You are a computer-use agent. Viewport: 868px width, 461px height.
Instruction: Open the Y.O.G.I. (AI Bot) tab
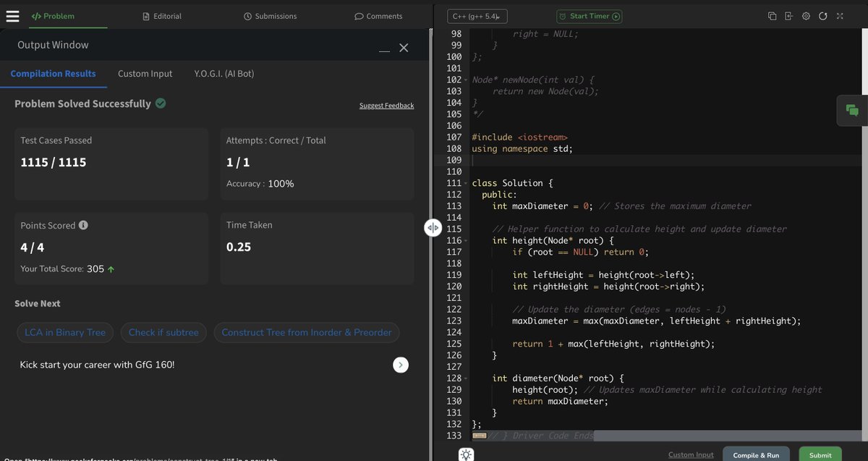224,74
